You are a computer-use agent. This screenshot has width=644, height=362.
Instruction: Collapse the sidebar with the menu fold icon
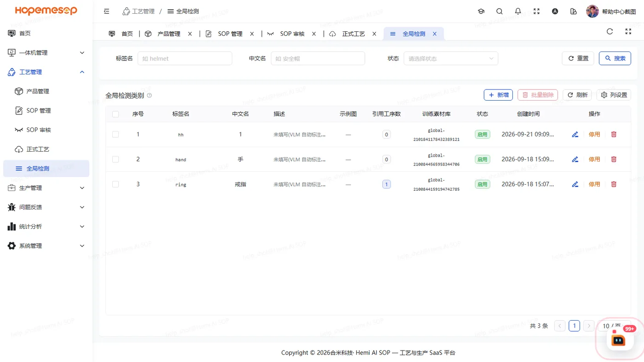[107, 11]
